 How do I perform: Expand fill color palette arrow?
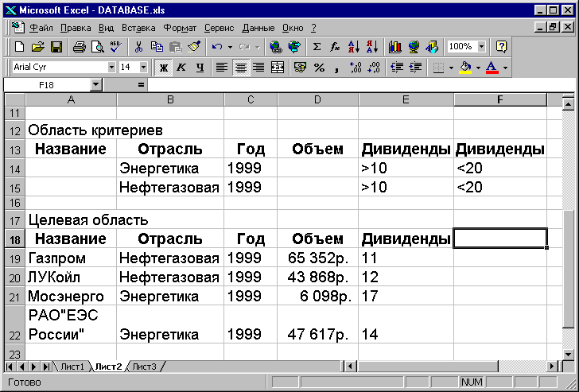pos(478,67)
